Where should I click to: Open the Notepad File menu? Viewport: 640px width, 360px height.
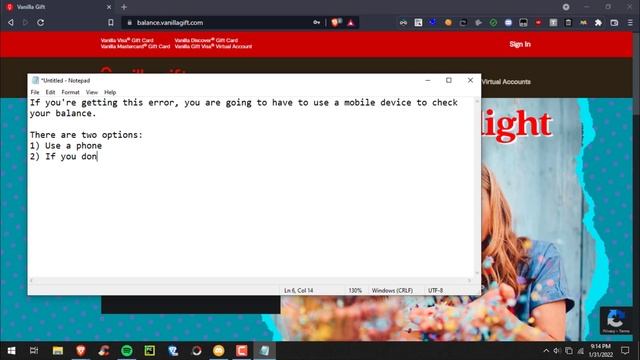tap(35, 92)
